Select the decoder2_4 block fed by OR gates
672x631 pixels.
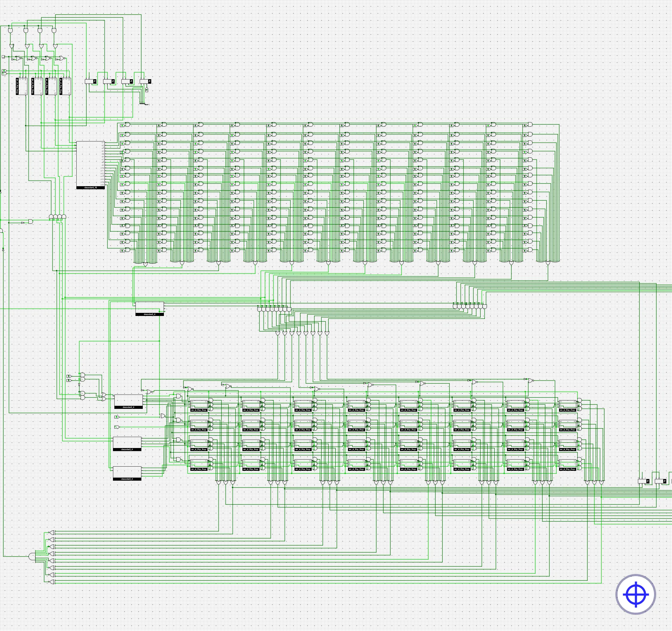pyautogui.click(x=128, y=401)
